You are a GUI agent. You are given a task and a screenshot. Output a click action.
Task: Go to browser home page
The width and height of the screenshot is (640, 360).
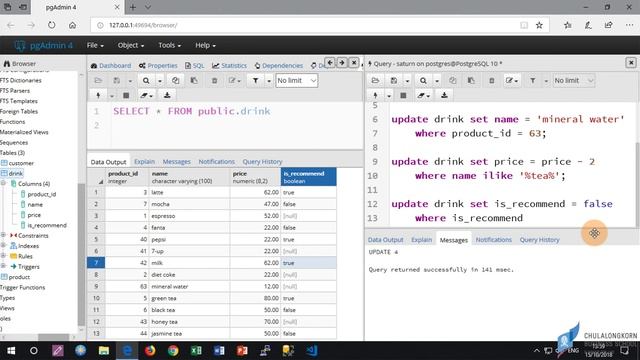click(72, 25)
